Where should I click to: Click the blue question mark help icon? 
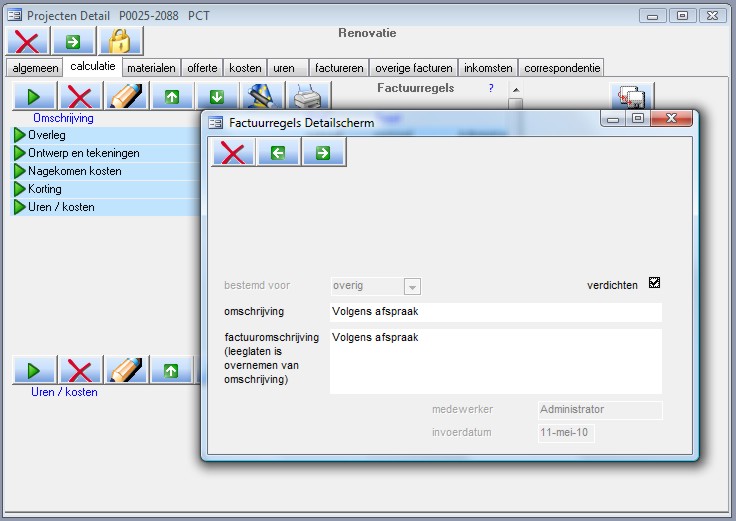click(491, 88)
